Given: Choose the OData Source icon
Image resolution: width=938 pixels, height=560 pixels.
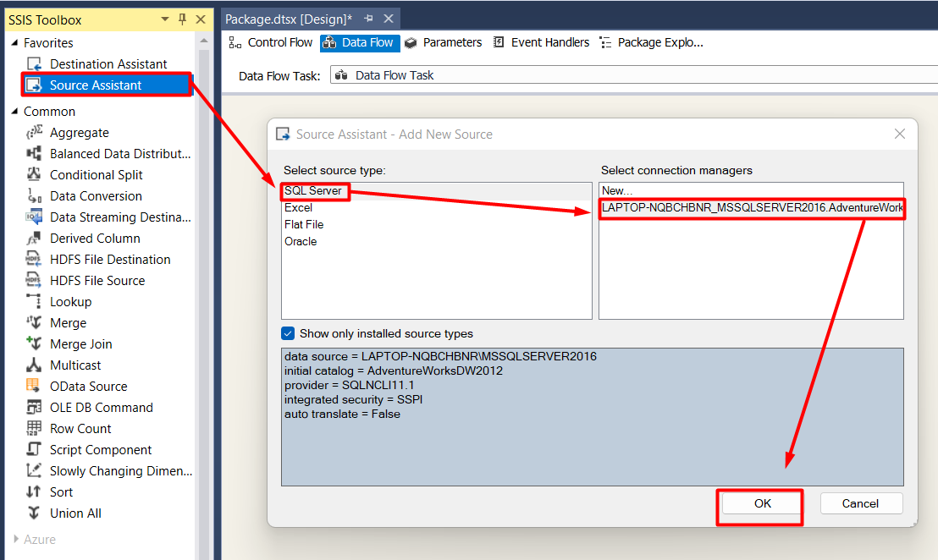Looking at the screenshot, I should [x=34, y=386].
